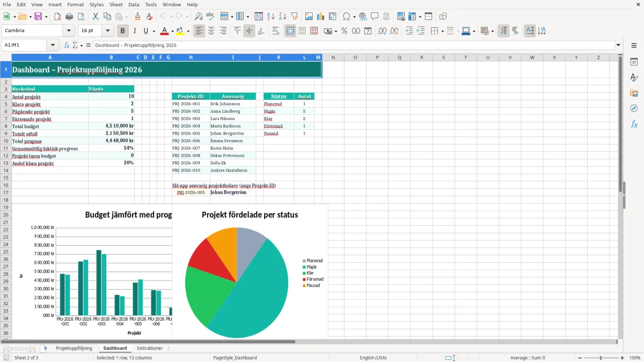Click English (USA) language in status bar
Image resolution: width=644 pixels, height=362 pixels.
373,358
